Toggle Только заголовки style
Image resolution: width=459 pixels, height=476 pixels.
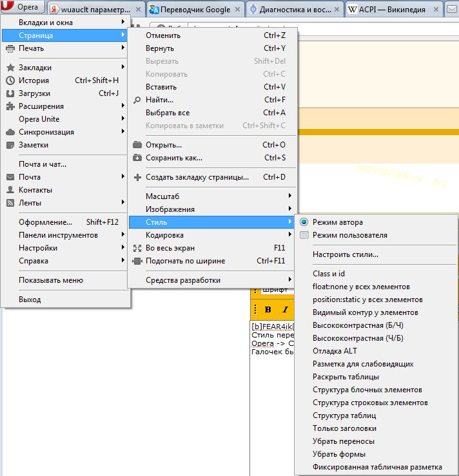[x=376, y=428]
